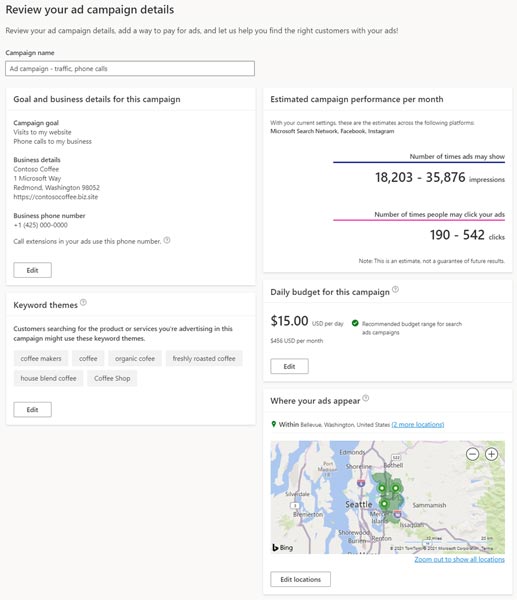Viewport: 517px width, 600px height.
Task: Click the $456 USD per month text
Action: point(297,341)
